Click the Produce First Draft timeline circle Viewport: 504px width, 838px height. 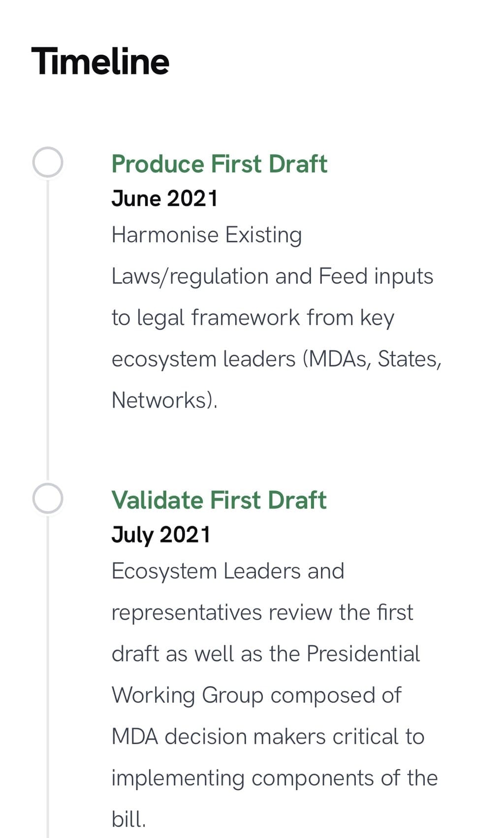pos(48,162)
